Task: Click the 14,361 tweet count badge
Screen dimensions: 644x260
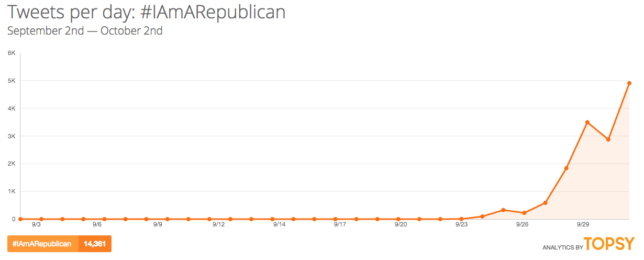Action: 95,244
